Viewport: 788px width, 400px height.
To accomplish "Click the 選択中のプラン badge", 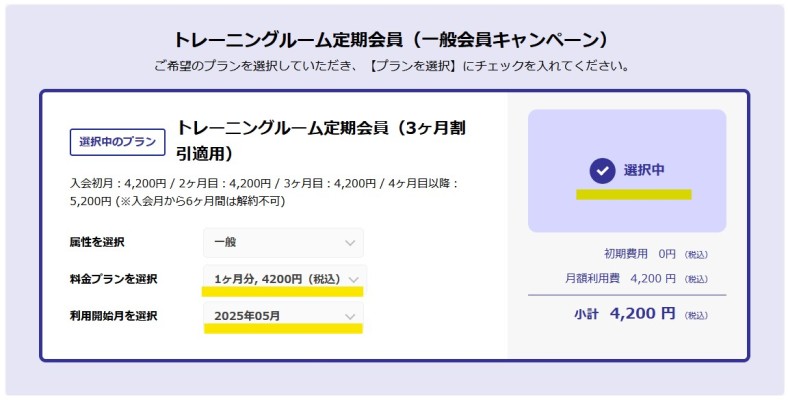I will (x=117, y=142).
